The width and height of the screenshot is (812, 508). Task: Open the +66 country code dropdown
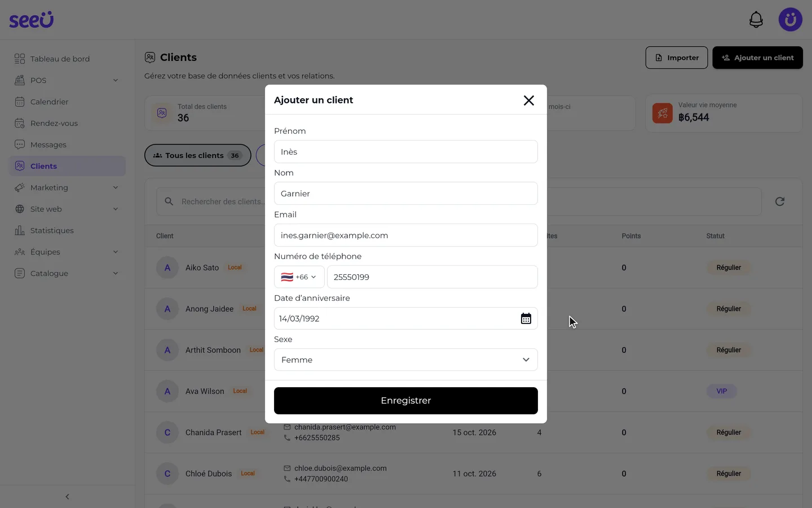pos(299,277)
